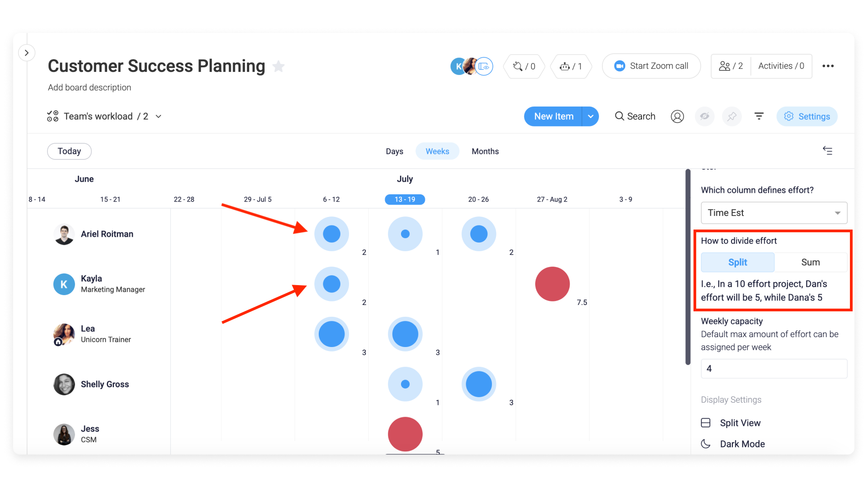Click Kayla's red overloaded workload bubble
Image resolution: width=868 pixels, height=488 pixels.
click(552, 284)
